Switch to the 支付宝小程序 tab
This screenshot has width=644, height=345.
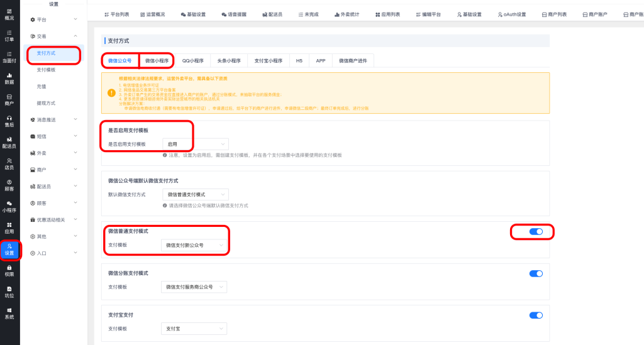coord(269,61)
